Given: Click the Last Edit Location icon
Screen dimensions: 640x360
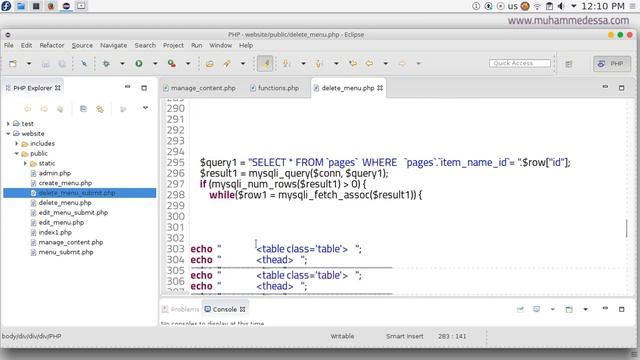Looking at the screenshot, I should click(x=353, y=64).
